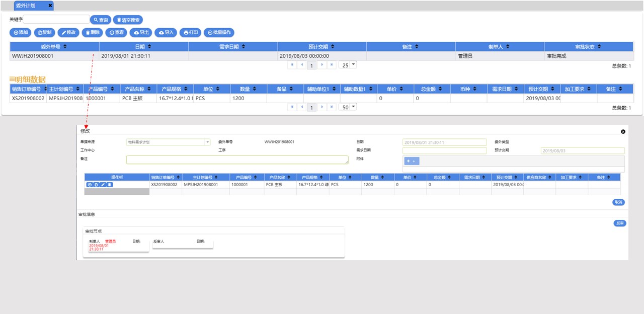Screen dimensions: 644x314
Task: Focus the 关键字 keyword search field
Action: point(55,20)
